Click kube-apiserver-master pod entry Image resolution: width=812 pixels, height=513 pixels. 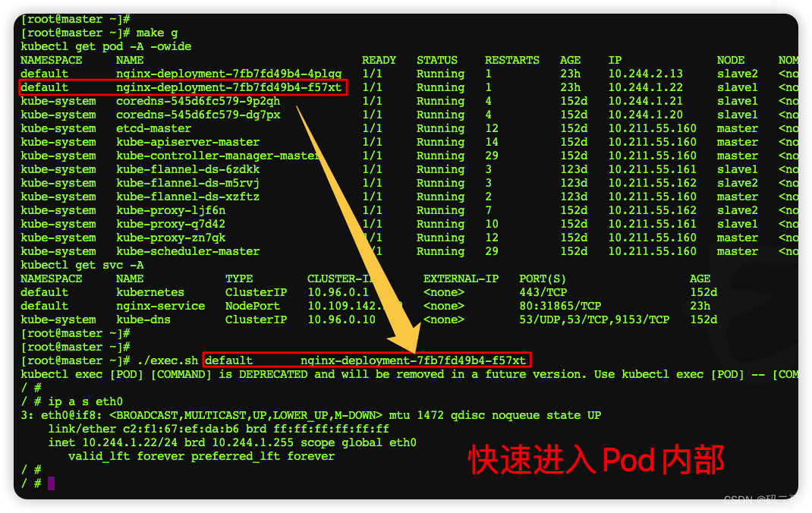[x=187, y=142]
